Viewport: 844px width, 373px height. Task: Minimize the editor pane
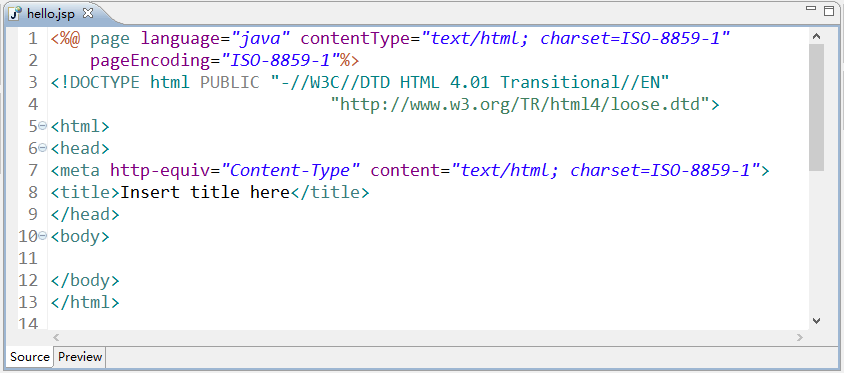[811, 10]
